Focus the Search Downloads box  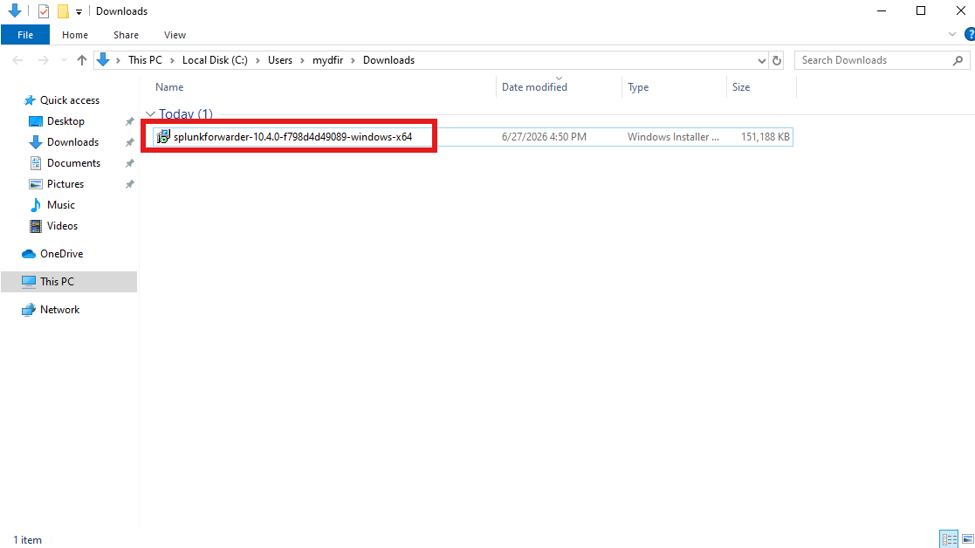point(874,60)
